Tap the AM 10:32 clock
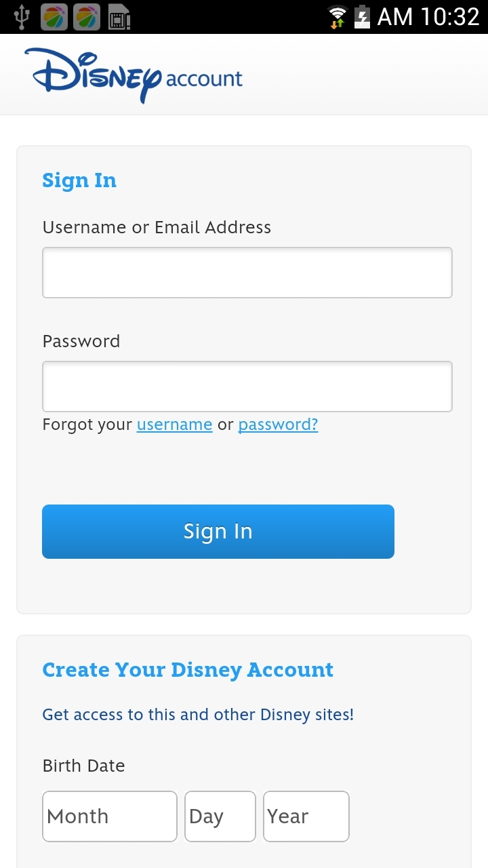488x868 pixels. point(428,17)
